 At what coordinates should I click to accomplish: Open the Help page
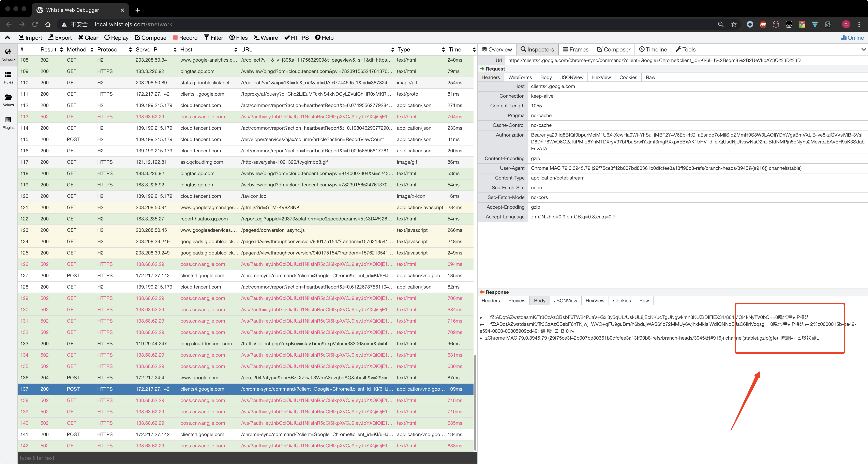(x=324, y=37)
